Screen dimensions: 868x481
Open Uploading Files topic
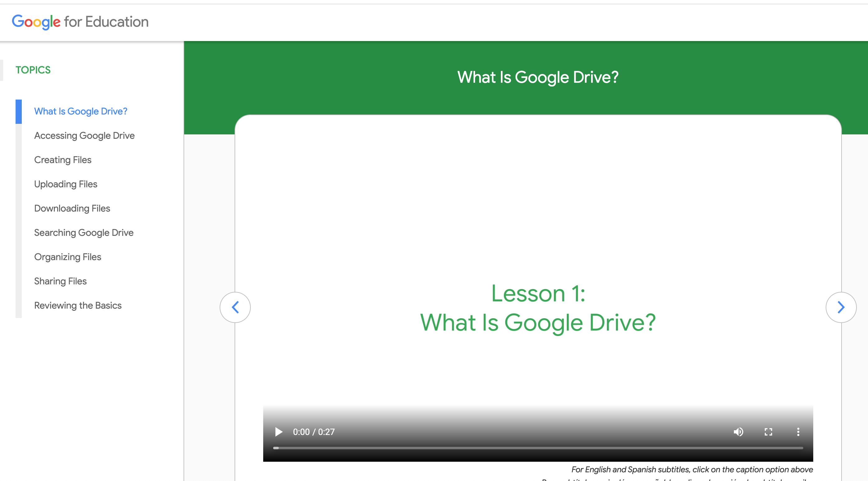pyautogui.click(x=66, y=184)
